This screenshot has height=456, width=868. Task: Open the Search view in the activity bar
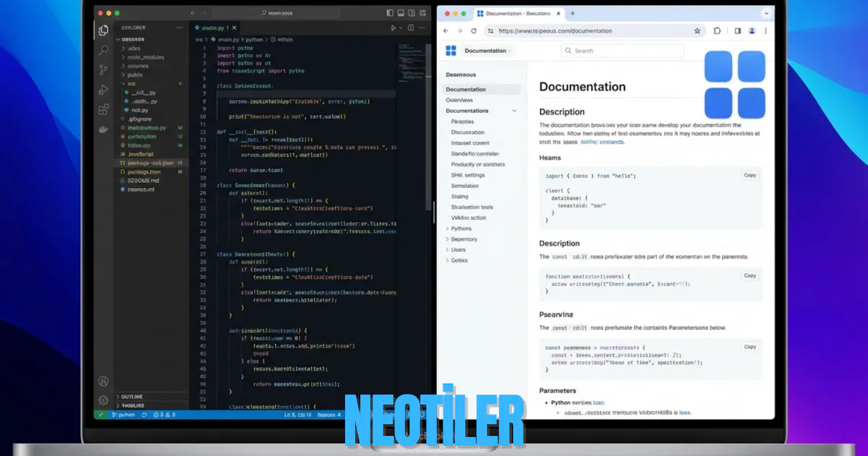tap(103, 50)
